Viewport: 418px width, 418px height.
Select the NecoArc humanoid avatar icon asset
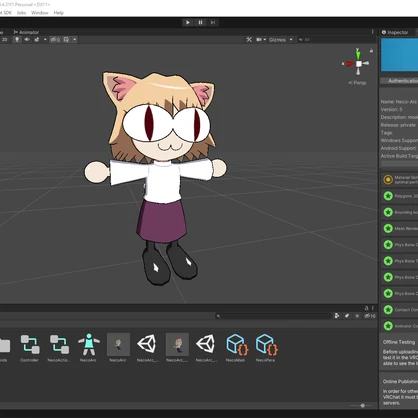tap(88, 348)
